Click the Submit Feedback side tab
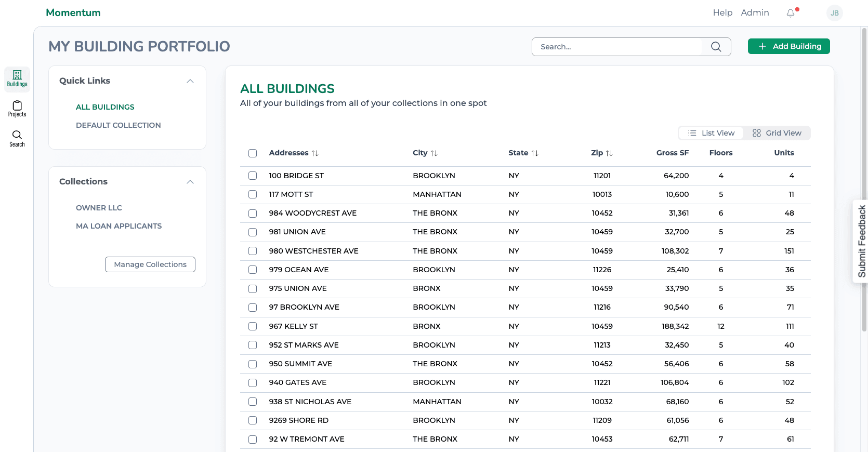The height and width of the screenshot is (452, 868). click(x=861, y=241)
